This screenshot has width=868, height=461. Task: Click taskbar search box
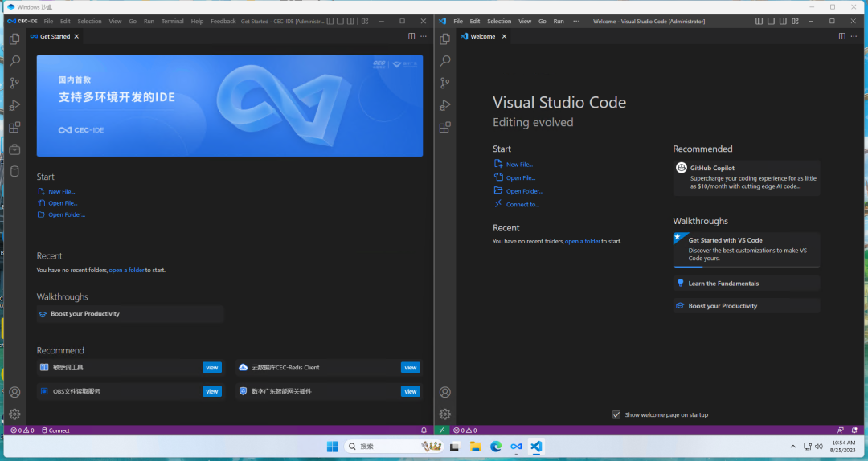point(394,446)
